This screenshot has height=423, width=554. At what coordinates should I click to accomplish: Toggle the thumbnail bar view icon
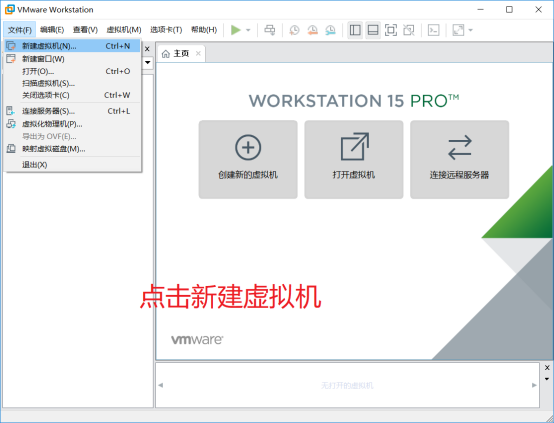tap(373, 30)
